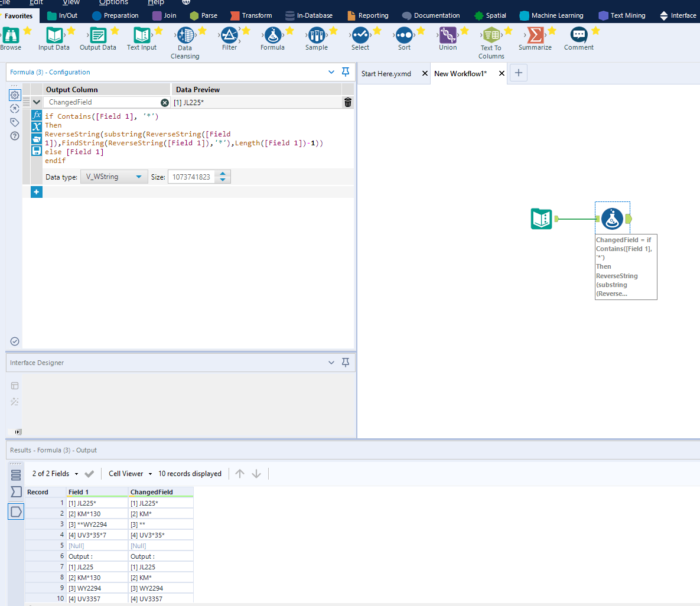Open the Options menu

pyautogui.click(x=113, y=2)
